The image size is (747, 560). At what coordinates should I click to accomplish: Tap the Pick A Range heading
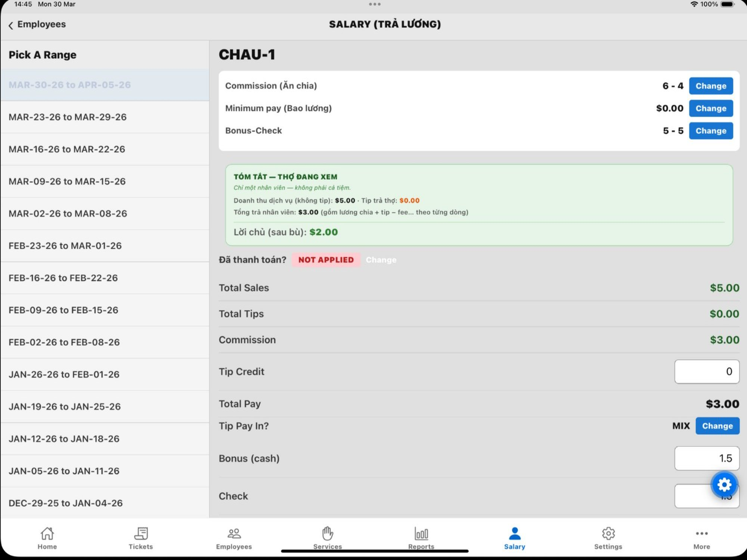click(x=43, y=55)
